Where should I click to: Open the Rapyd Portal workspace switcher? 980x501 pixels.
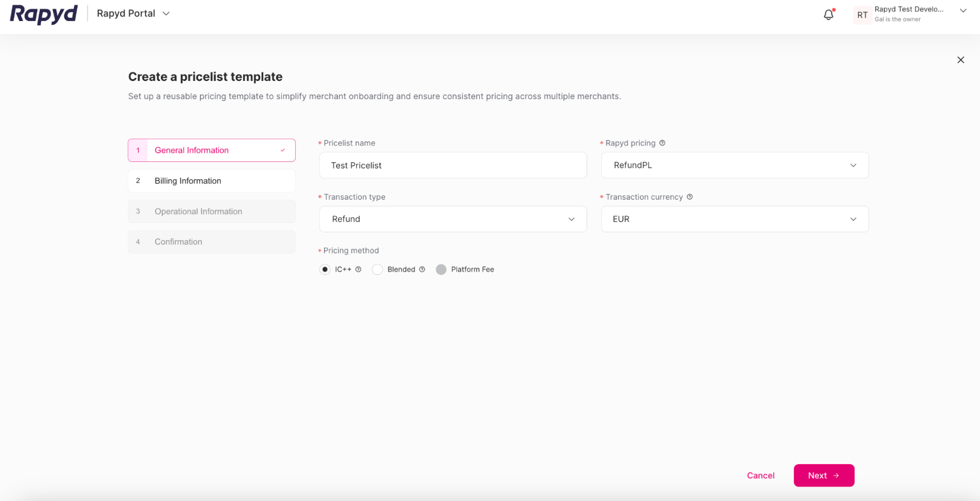(132, 13)
